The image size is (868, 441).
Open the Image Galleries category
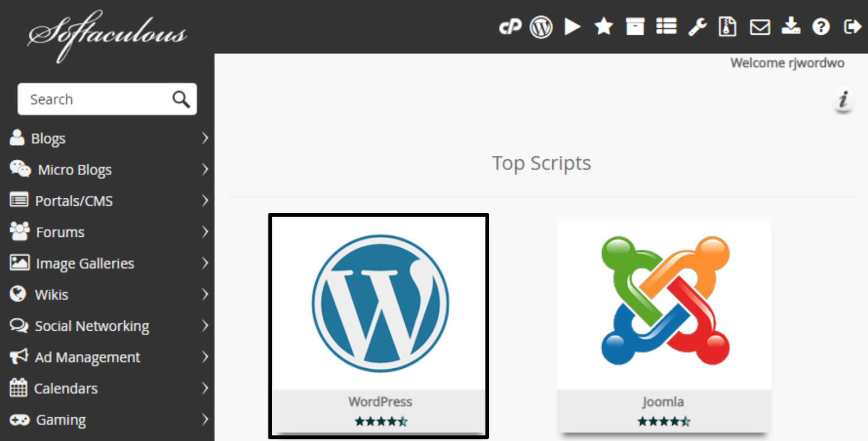(85, 264)
